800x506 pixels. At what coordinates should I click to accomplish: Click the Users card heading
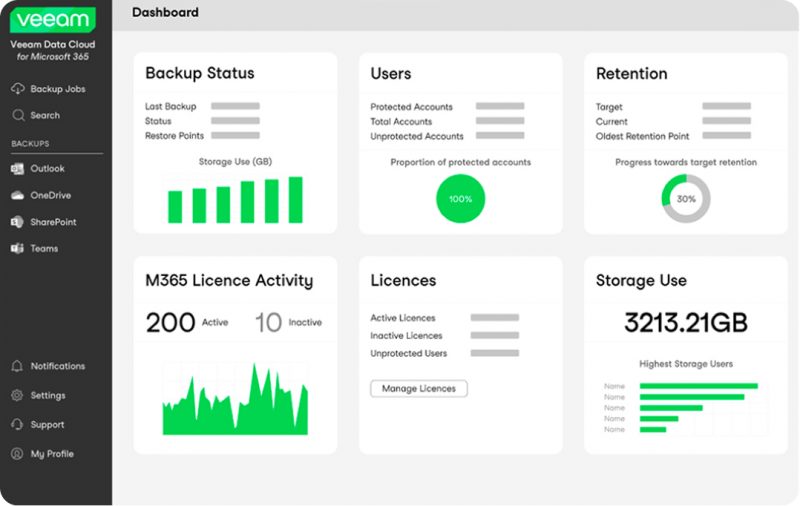click(x=391, y=73)
